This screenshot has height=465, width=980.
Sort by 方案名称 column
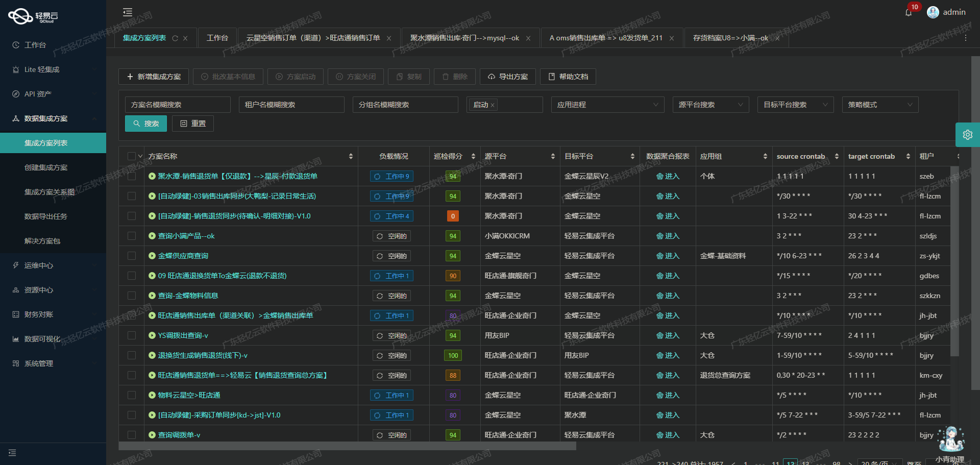coord(351,156)
